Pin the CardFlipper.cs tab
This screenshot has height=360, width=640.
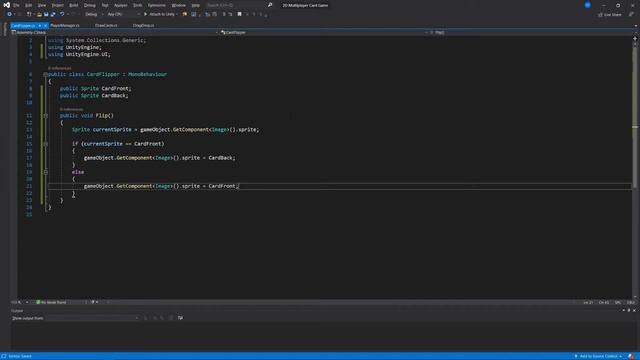point(40,26)
